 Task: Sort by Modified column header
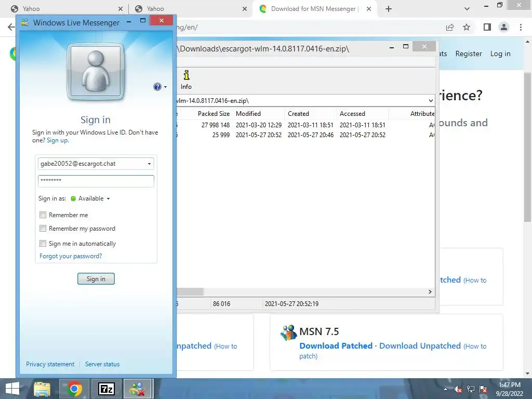click(x=259, y=114)
